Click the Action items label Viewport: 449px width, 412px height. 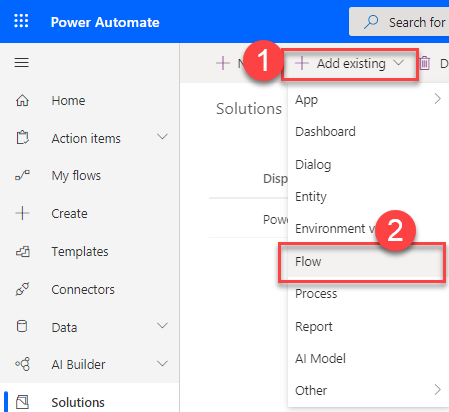(x=86, y=138)
